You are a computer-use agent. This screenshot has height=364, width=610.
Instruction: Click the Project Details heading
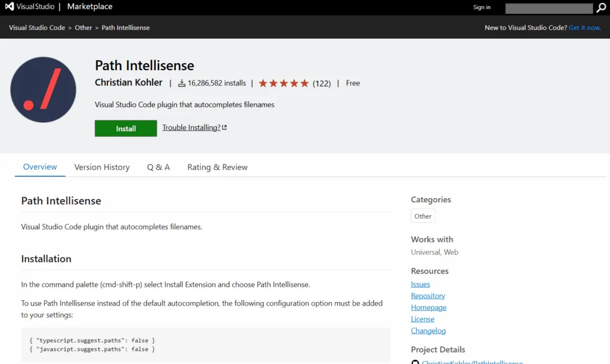[438, 350]
